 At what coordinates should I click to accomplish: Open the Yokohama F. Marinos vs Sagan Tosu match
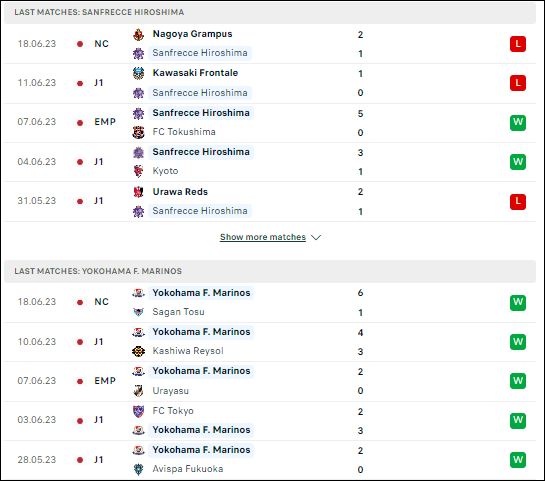click(270, 302)
